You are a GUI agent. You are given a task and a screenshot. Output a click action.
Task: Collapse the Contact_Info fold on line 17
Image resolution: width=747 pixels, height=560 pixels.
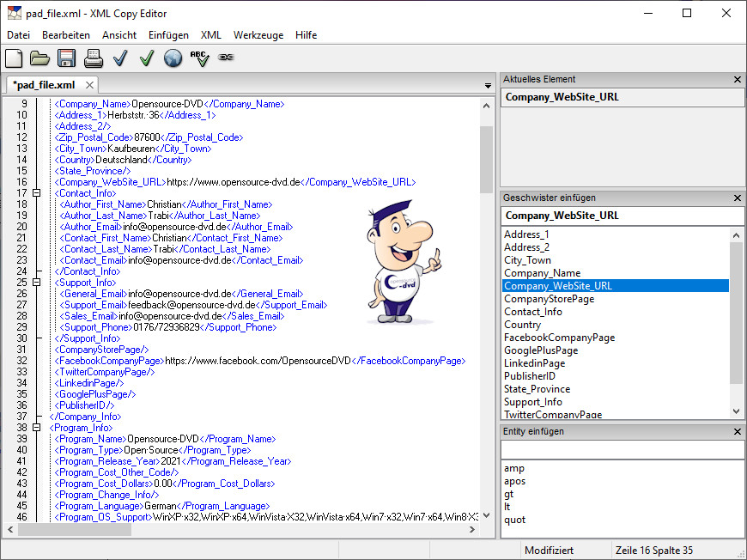(36, 193)
